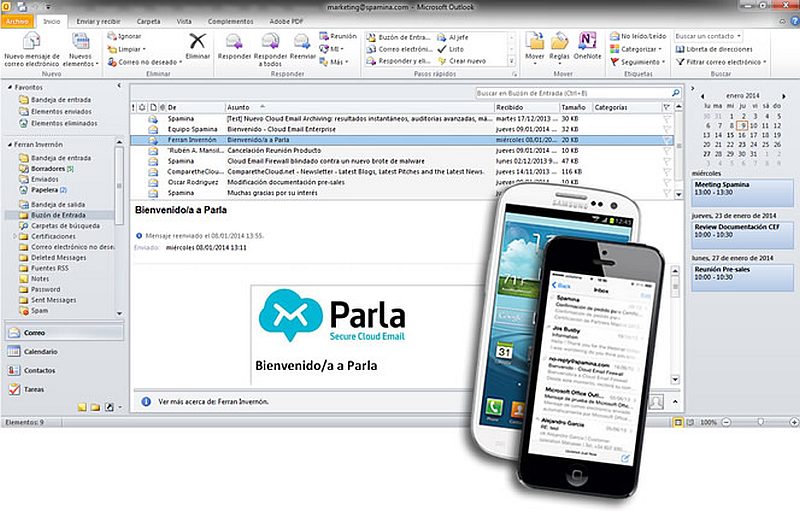Create a Nuevo mensaje de correo electrónico

tap(32, 49)
